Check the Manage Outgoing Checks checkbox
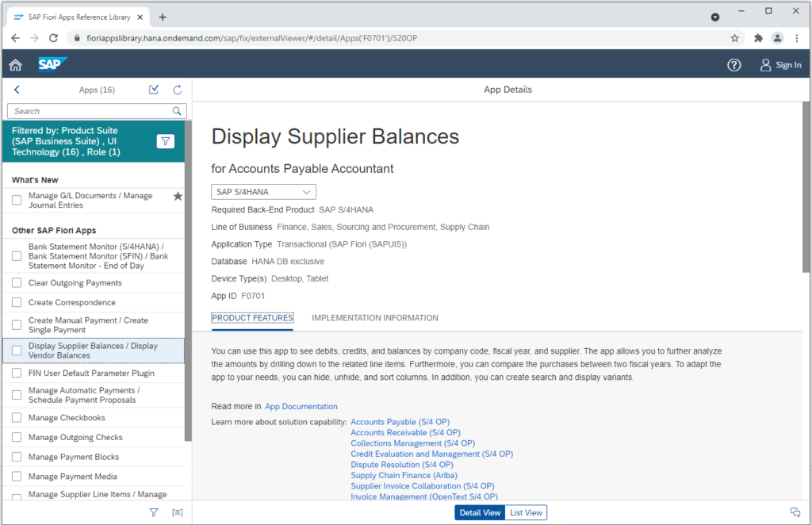 coord(17,437)
